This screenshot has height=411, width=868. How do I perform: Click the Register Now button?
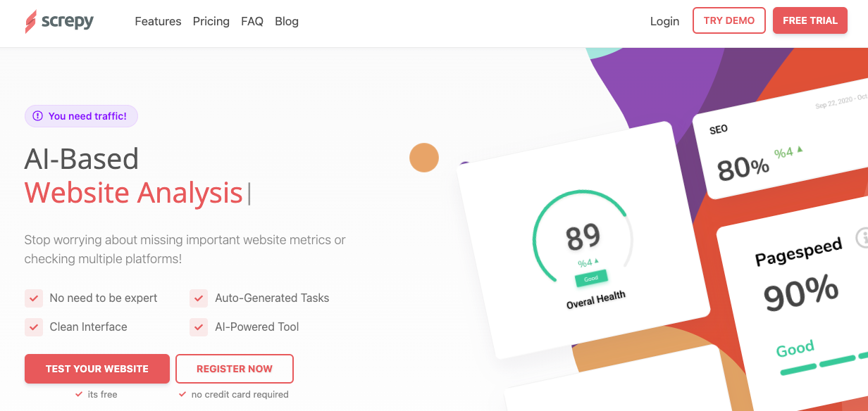tap(235, 369)
